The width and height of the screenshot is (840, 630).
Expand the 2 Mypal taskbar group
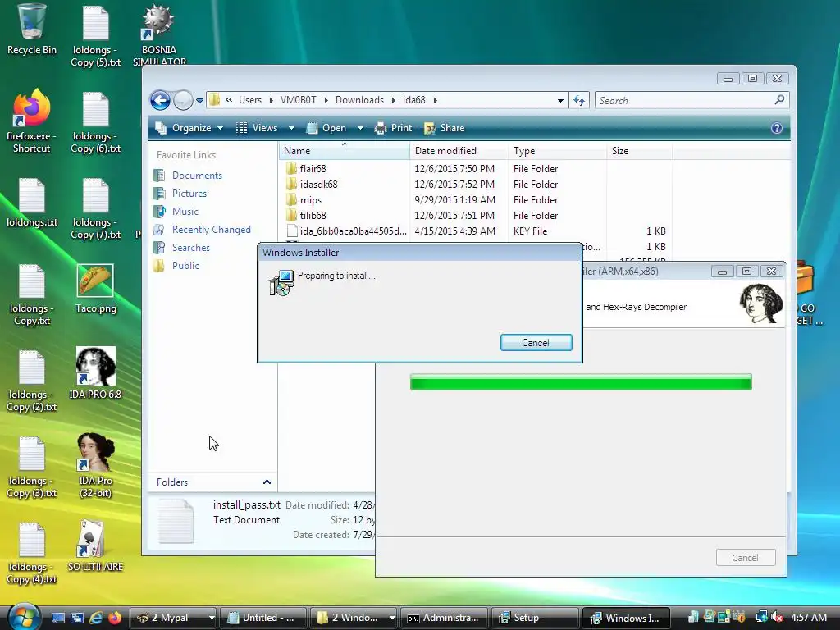pos(212,618)
